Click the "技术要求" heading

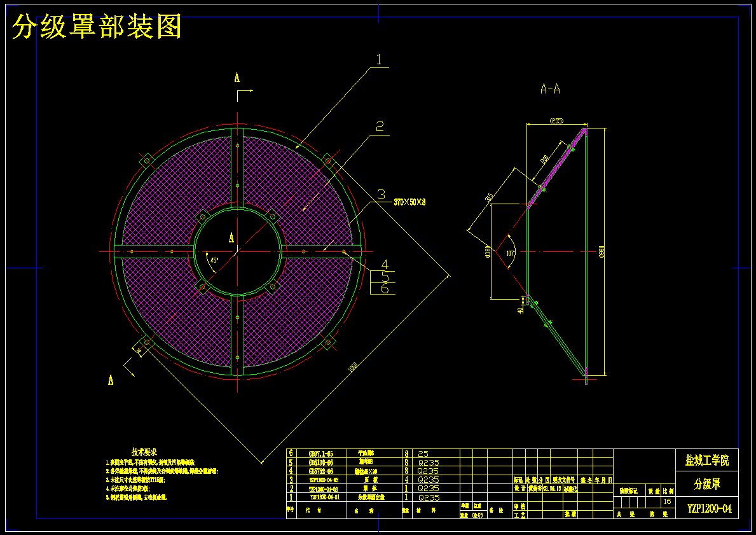pos(144,452)
